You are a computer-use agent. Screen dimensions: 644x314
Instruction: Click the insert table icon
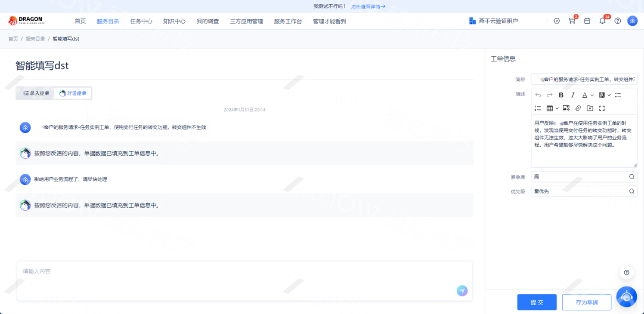550,108
